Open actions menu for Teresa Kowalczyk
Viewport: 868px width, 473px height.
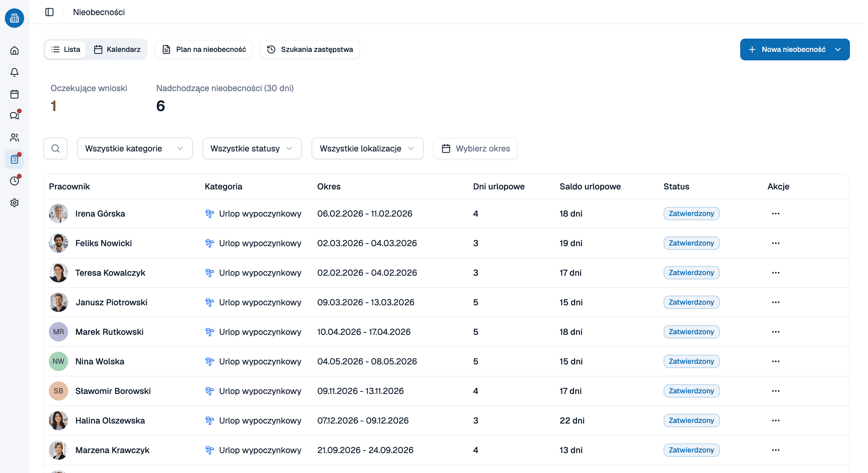click(775, 273)
